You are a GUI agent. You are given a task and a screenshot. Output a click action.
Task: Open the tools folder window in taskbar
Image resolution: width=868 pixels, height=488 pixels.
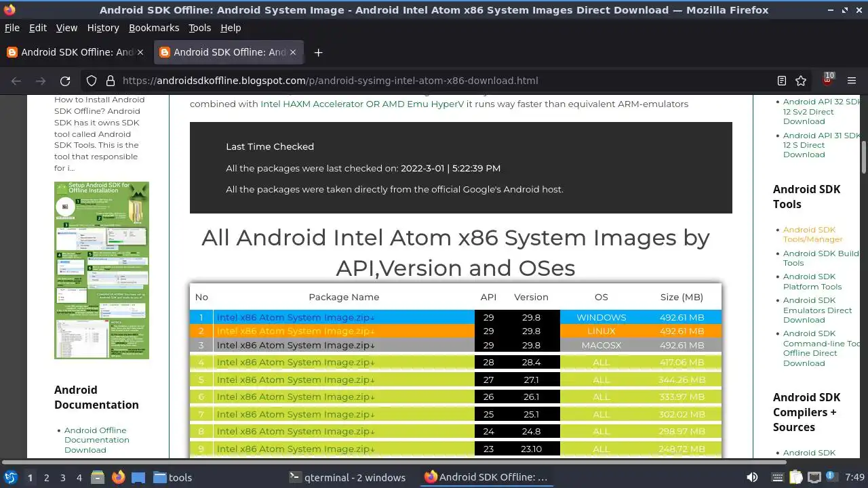[173, 477]
